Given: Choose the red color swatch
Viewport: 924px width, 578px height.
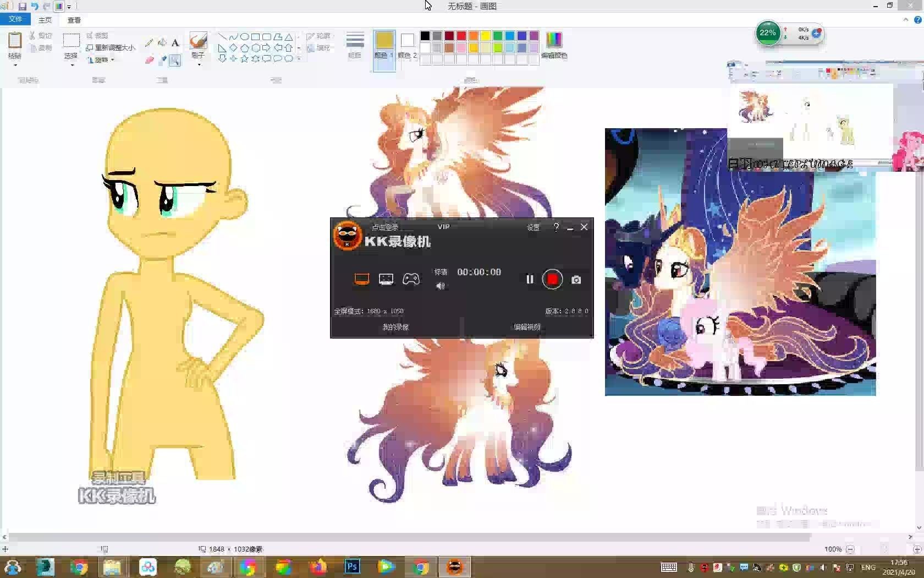Looking at the screenshot, I should coord(461,36).
